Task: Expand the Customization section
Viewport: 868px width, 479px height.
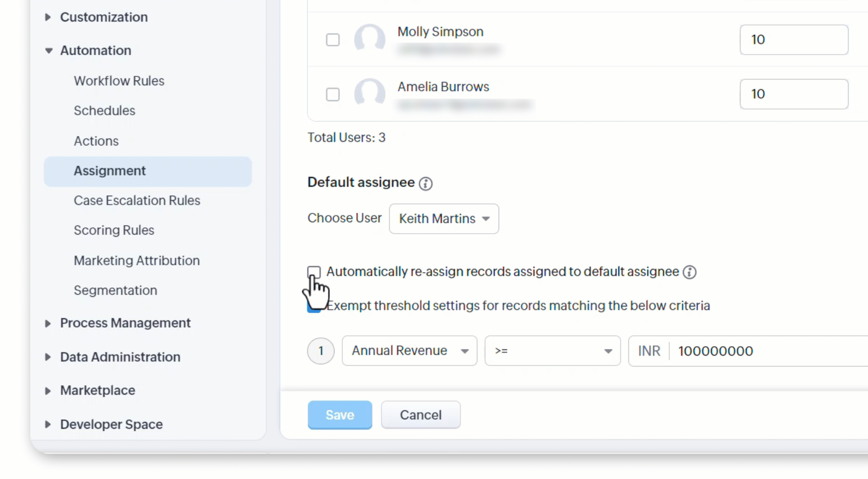Action: tap(48, 17)
